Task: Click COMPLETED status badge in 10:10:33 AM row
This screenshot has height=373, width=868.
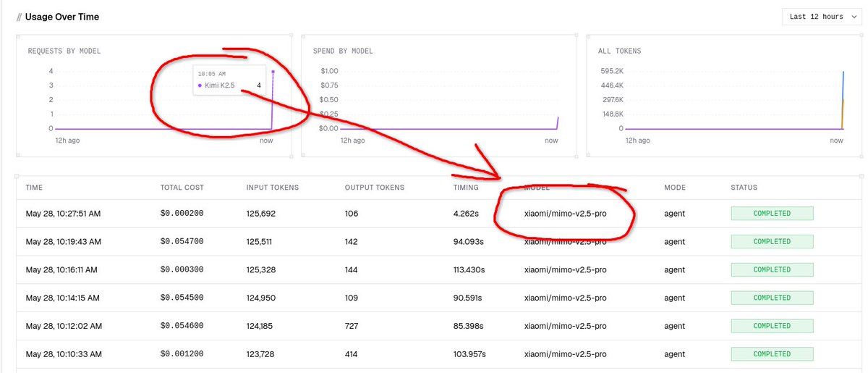Action: pyautogui.click(x=772, y=354)
